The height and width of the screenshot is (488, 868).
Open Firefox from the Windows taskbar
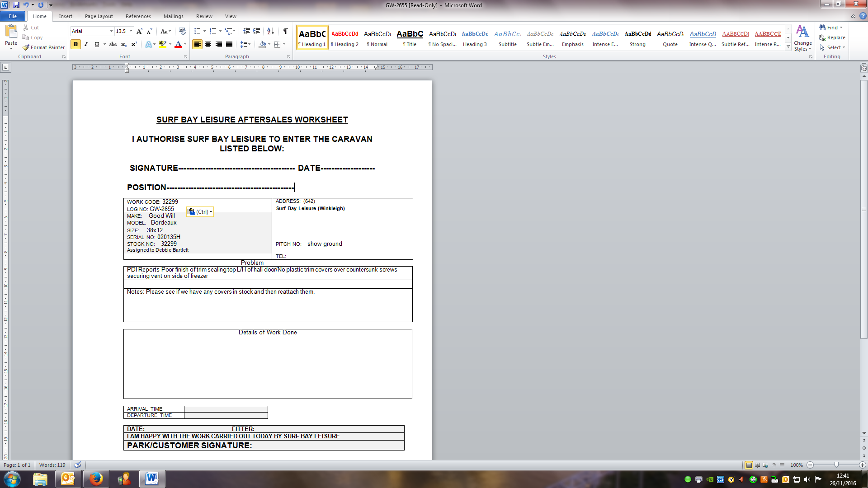(x=96, y=479)
